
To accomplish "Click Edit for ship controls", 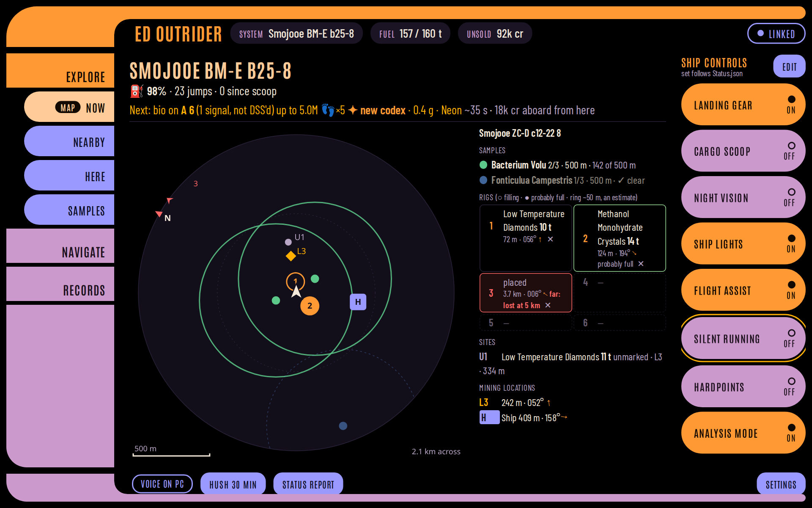I will tap(789, 66).
